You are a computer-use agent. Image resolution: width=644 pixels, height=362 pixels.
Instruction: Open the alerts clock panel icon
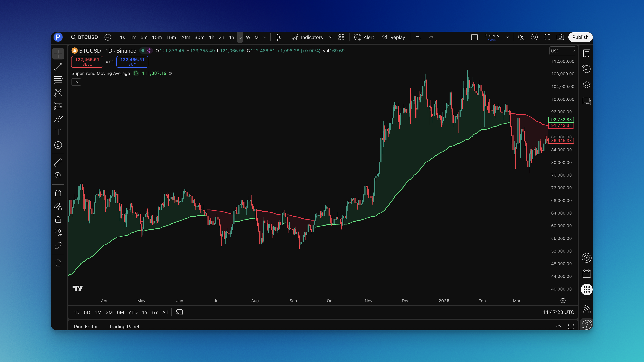(x=587, y=69)
